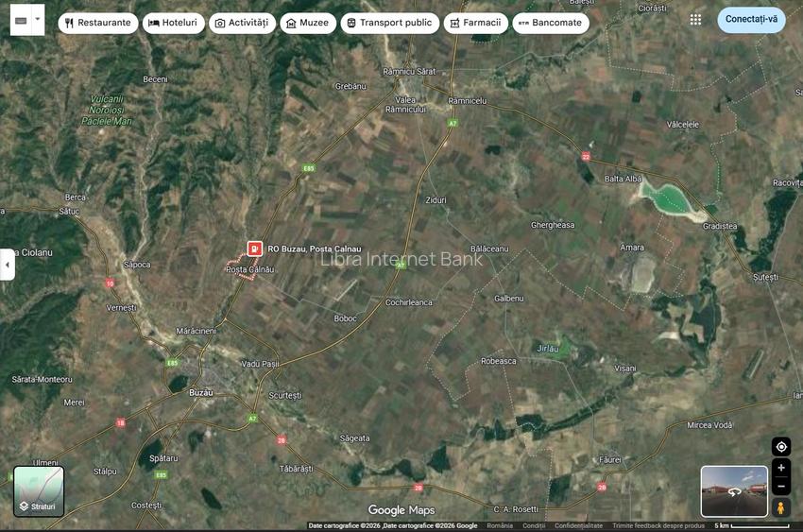Center map on my location
This screenshot has width=803, height=532.
pyautogui.click(x=780, y=446)
